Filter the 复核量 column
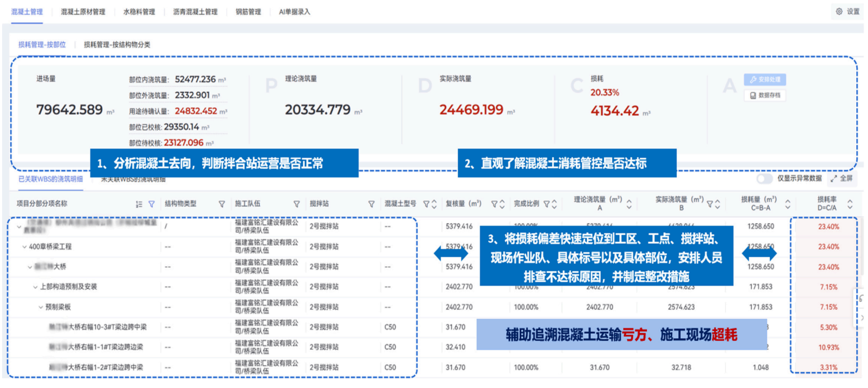 coord(494,204)
